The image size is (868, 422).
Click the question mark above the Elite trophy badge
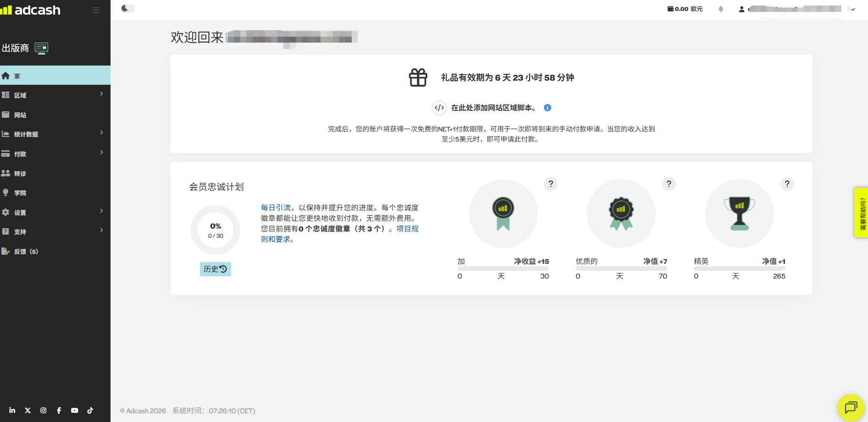pyautogui.click(x=787, y=184)
